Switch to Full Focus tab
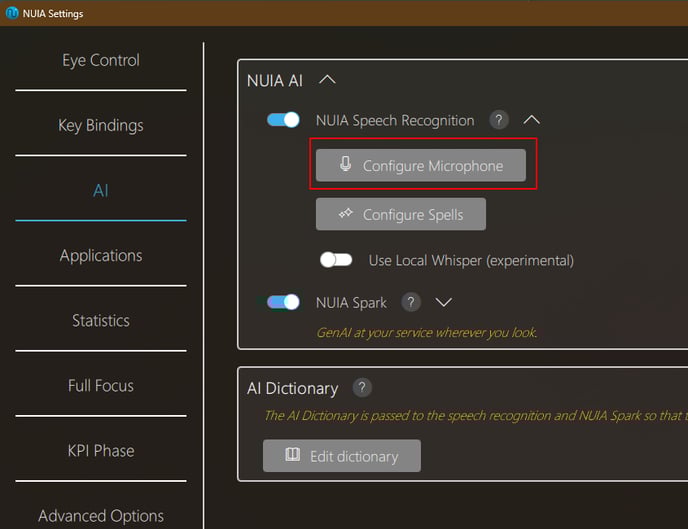688x529 pixels. tap(101, 386)
